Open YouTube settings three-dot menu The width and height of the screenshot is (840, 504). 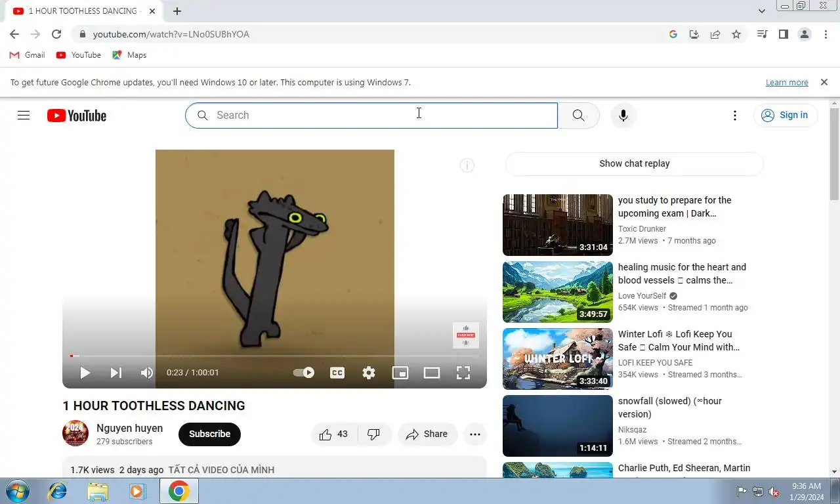coord(735,115)
